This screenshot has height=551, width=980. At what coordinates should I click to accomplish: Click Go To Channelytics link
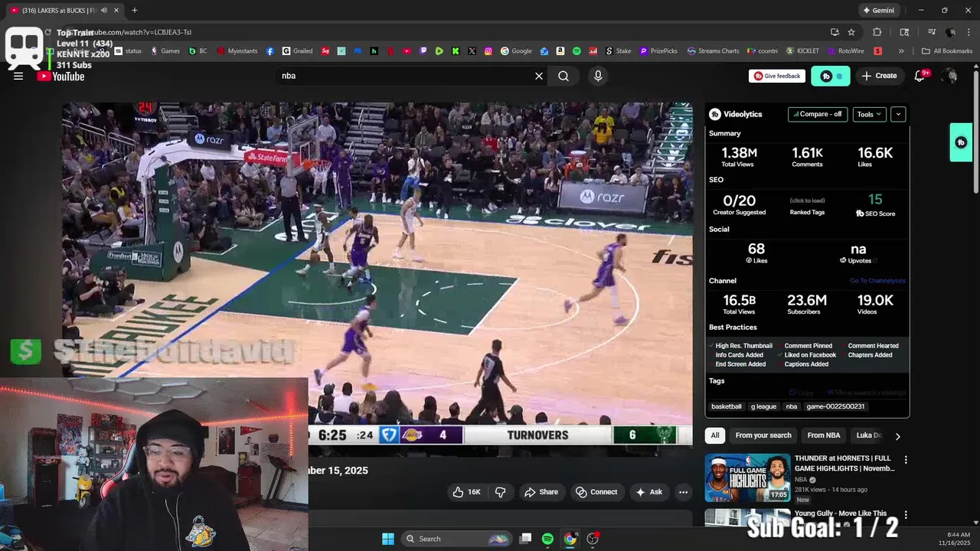click(877, 281)
